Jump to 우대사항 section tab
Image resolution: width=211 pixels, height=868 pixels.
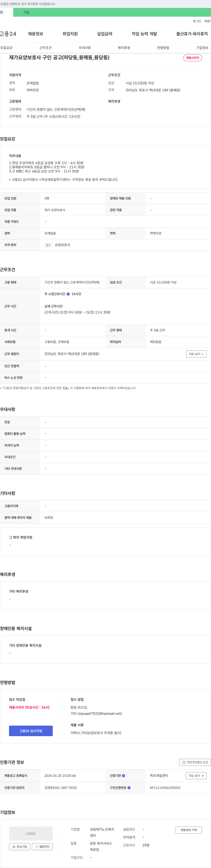pos(85,48)
